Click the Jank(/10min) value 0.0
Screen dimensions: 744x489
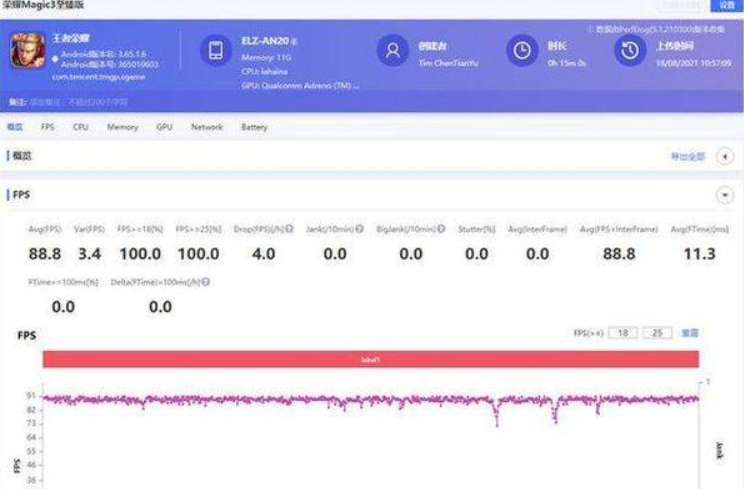[x=335, y=254]
